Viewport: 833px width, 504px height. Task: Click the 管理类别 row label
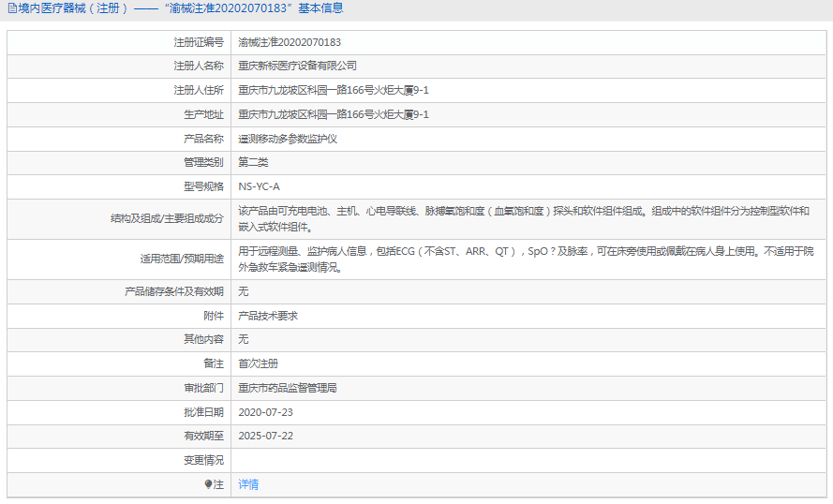coord(204,162)
